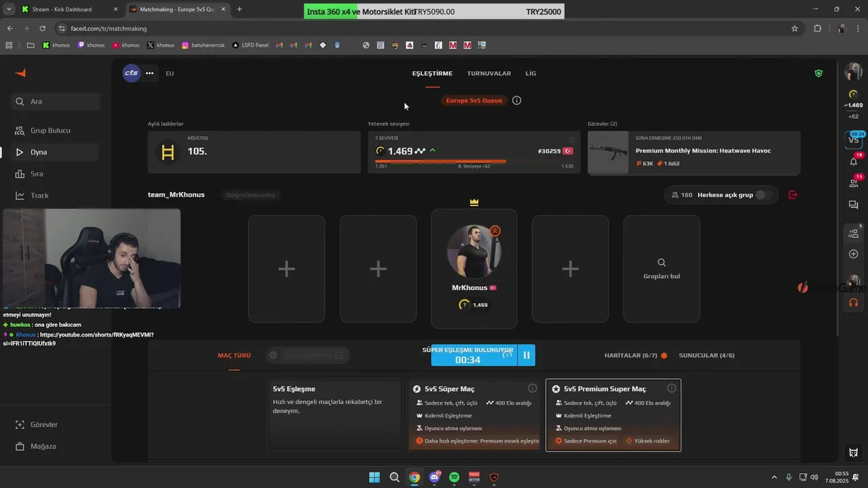Click the CS game selector icon
The width and height of the screenshot is (868, 488).
[x=131, y=73]
